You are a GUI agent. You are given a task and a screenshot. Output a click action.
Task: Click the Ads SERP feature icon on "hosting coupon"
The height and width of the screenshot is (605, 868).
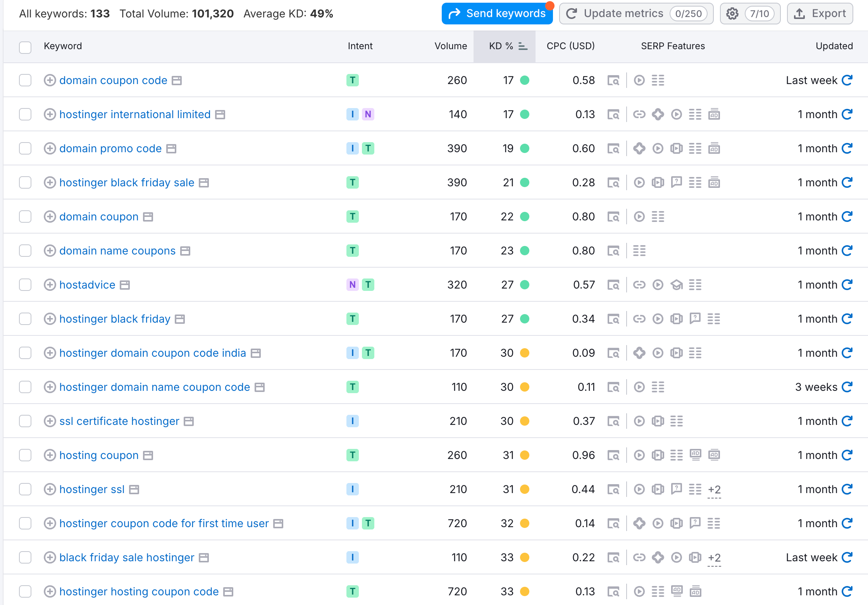point(696,455)
